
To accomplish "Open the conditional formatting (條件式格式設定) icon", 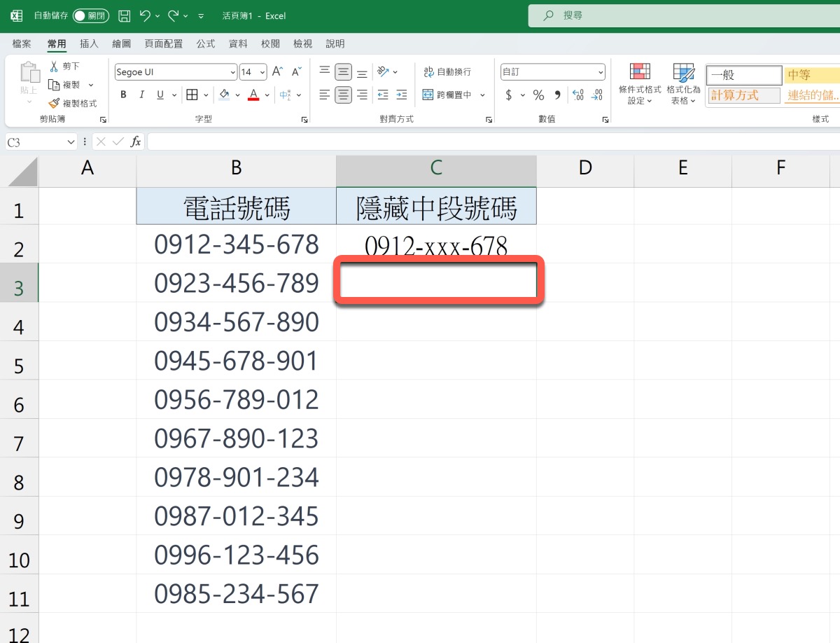I will click(x=639, y=71).
